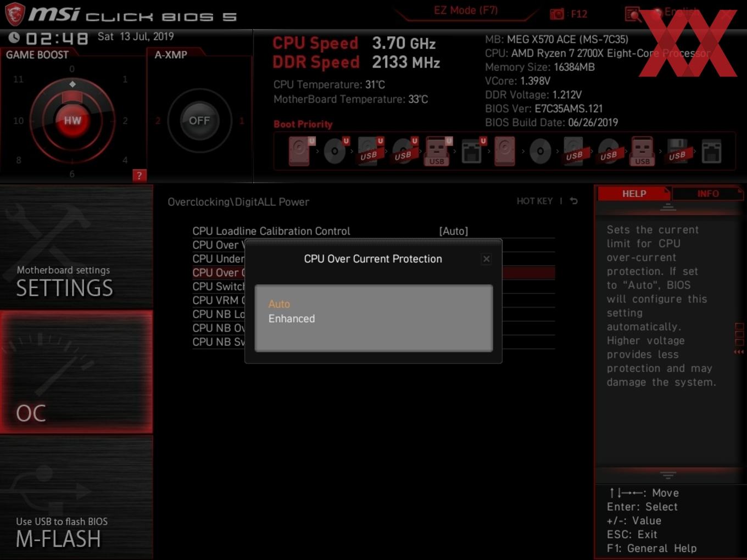Select the CPU NB Ov row behind the dialog

click(218, 328)
